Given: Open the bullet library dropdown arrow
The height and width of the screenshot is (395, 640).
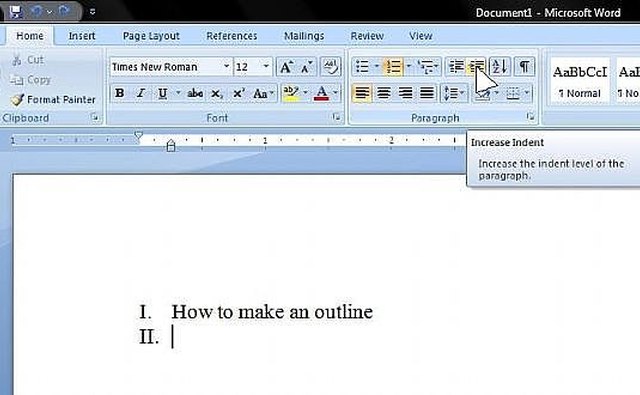Looking at the screenshot, I should coord(377,67).
